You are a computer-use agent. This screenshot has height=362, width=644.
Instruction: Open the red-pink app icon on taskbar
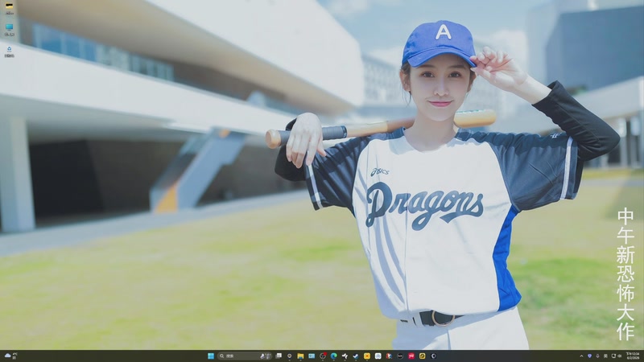pyautogui.click(x=411, y=356)
